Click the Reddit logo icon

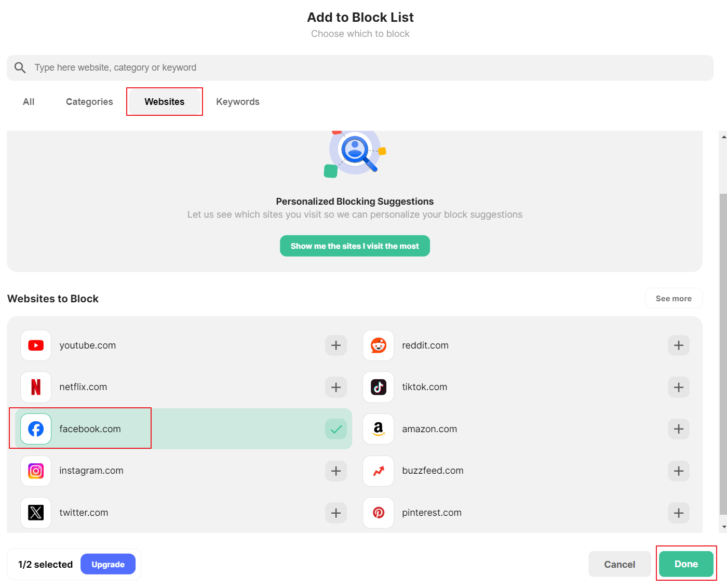(x=379, y=345)
